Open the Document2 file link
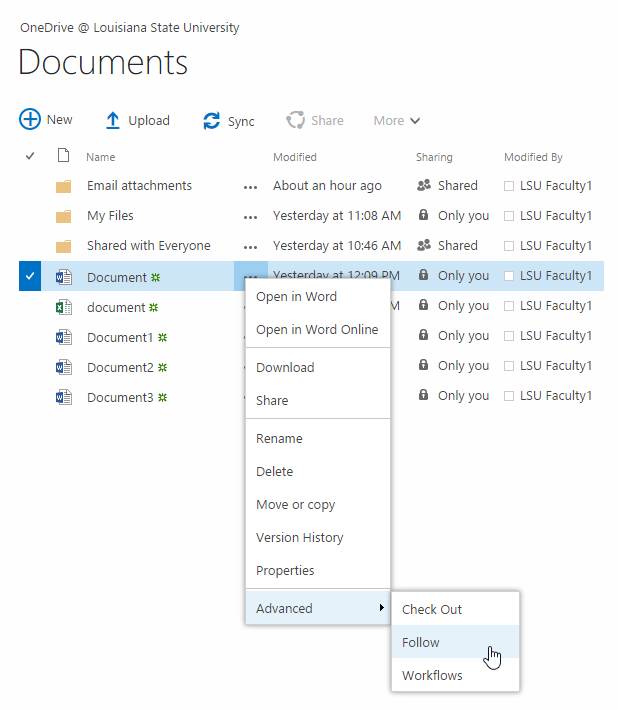The height and width of the screenshot is (710, 618). [x=120, y=367]
